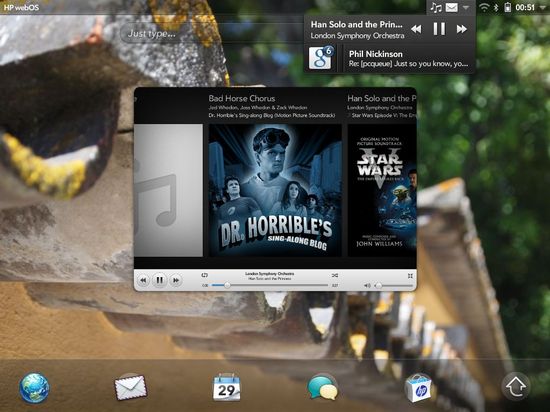Toggle shuffle in the music player
Image resolution: width=550 pixels, height=412 pixels.
tap(335, 276)
